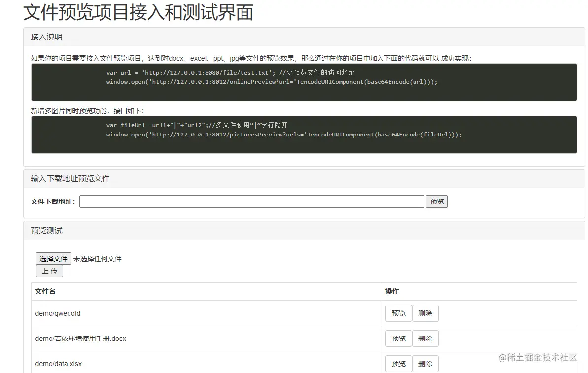The image size is (588, 373).
Task: Click the 选择文件 file picker button
Action: pyautogui.click(x=53, y=258)
